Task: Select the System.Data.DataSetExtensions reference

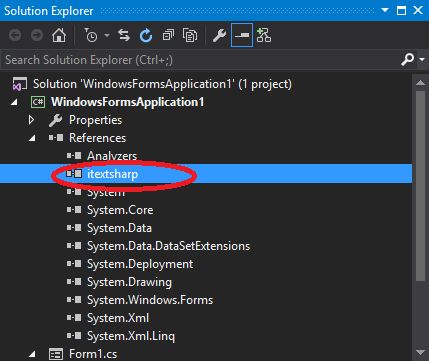Action: pyautogui.click(x=168, y=246)
